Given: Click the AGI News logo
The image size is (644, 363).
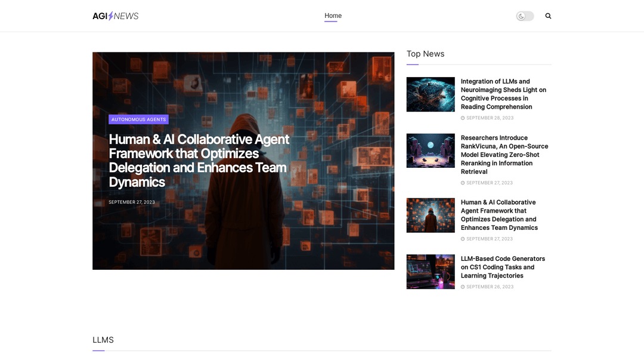Looking at the screenshot, I should click(x=116, y=16).
